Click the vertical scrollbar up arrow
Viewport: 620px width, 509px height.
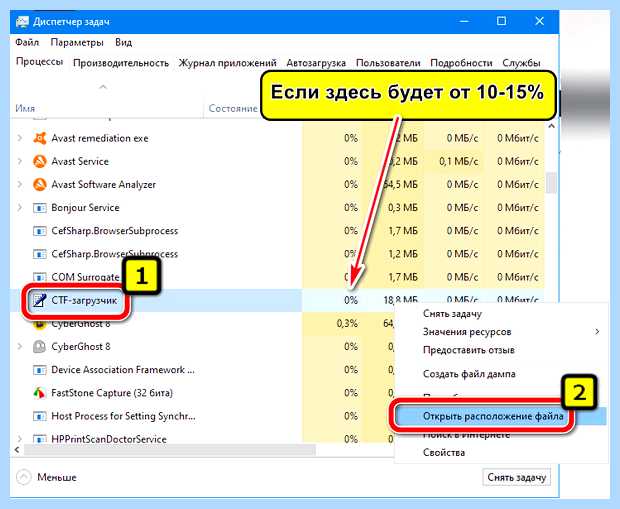[x=551, y=127]
